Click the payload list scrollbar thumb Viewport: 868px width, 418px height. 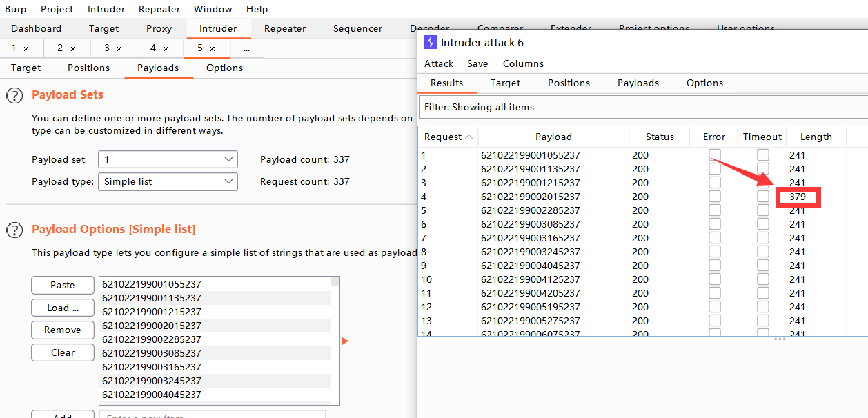[x=335, y=281]
